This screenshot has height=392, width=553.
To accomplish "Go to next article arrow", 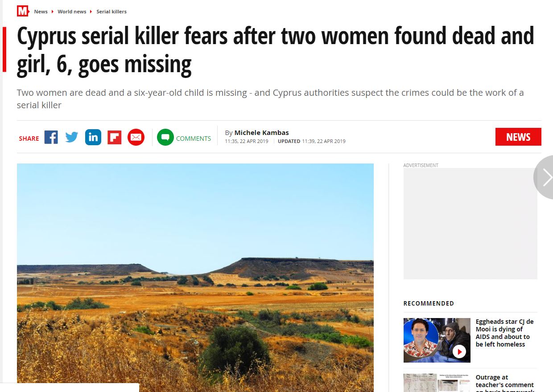I will (x=545, y=177).
